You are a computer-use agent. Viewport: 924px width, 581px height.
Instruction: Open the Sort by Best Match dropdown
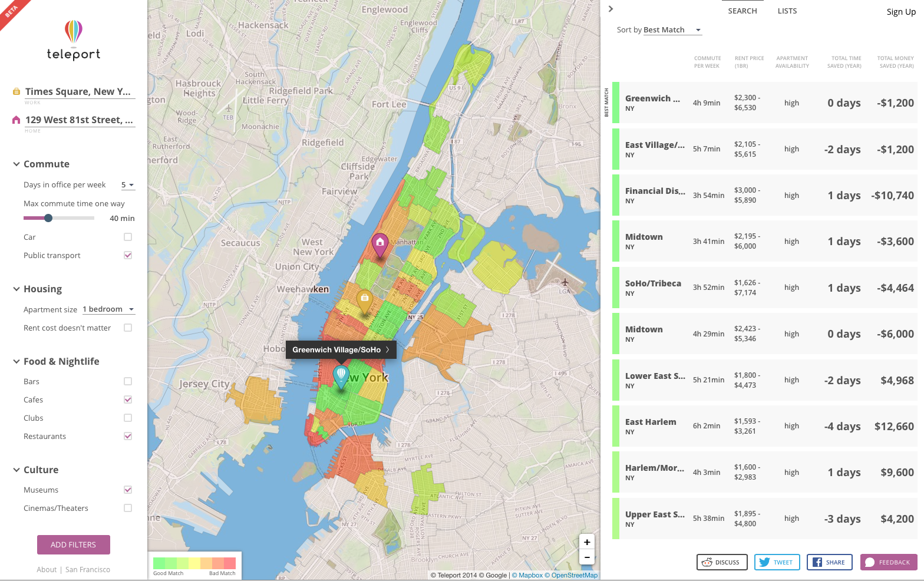(x=672, y=30)
